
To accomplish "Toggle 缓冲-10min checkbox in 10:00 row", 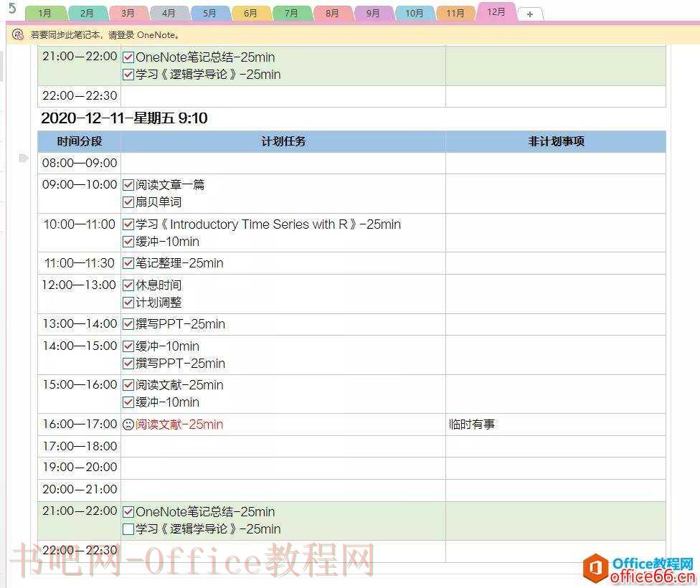I will click(x=128, y=242).
